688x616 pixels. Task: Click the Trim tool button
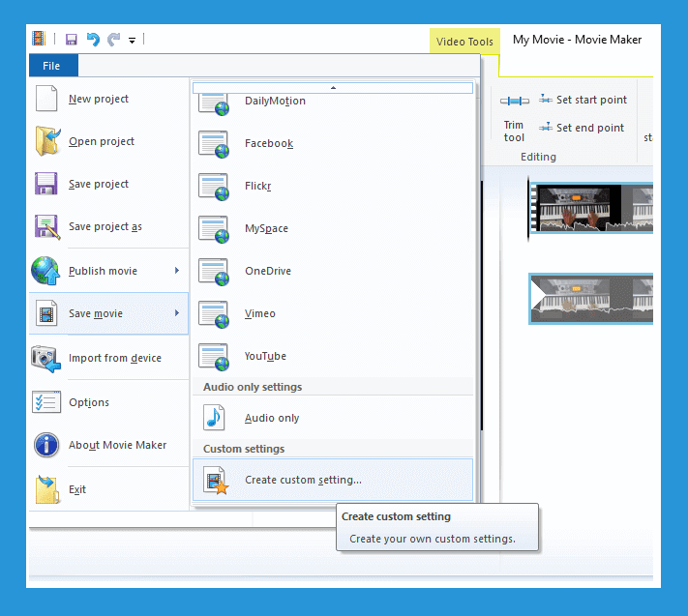point(514,119)
